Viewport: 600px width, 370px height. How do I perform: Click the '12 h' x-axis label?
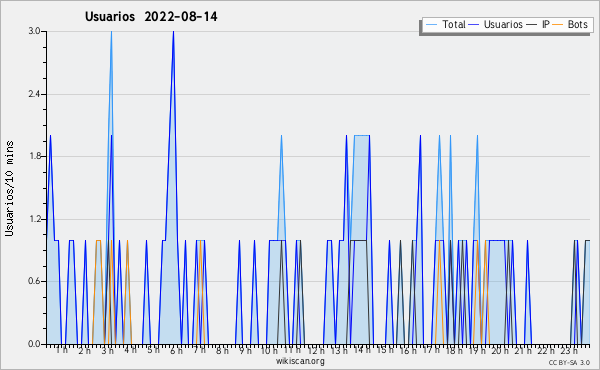click(x=316, y=350)
